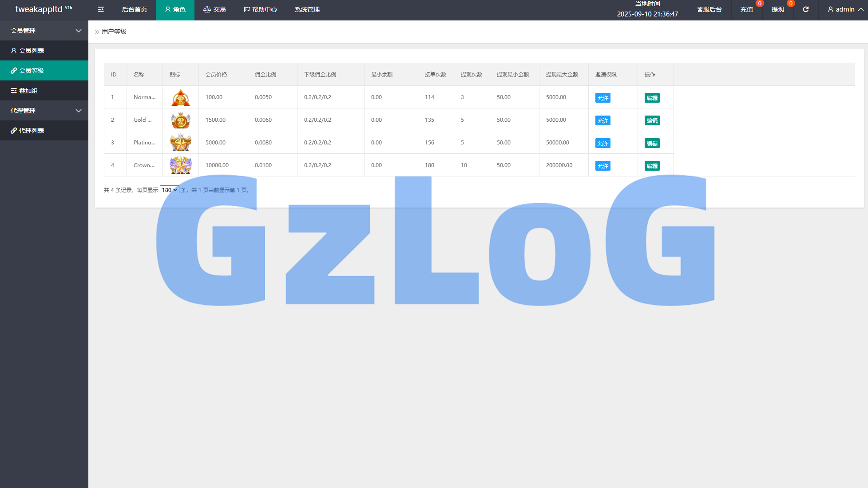Click the sidebar collapse hamburger icon

[101, 9]
